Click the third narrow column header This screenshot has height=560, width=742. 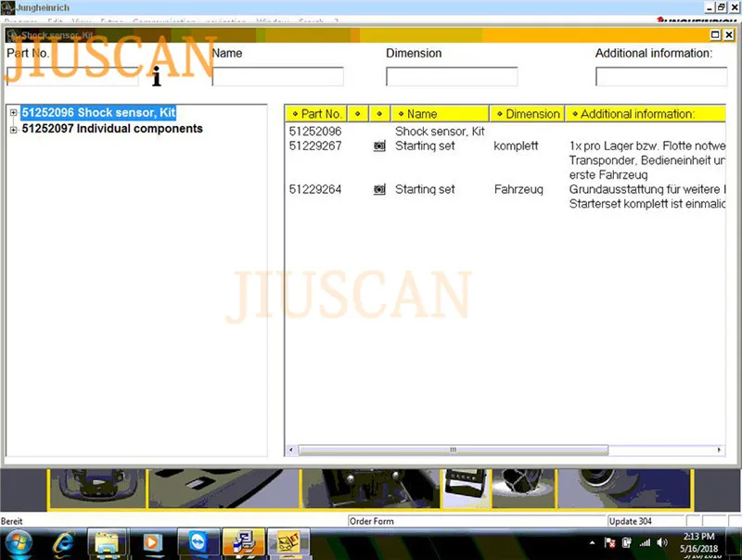(x=379, y=114)
